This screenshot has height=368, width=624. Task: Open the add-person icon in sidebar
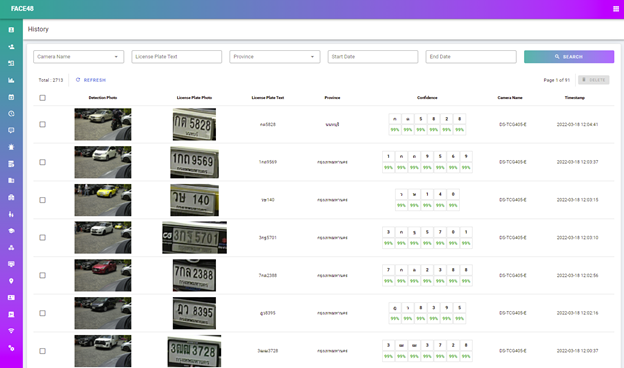pos(11,47)
